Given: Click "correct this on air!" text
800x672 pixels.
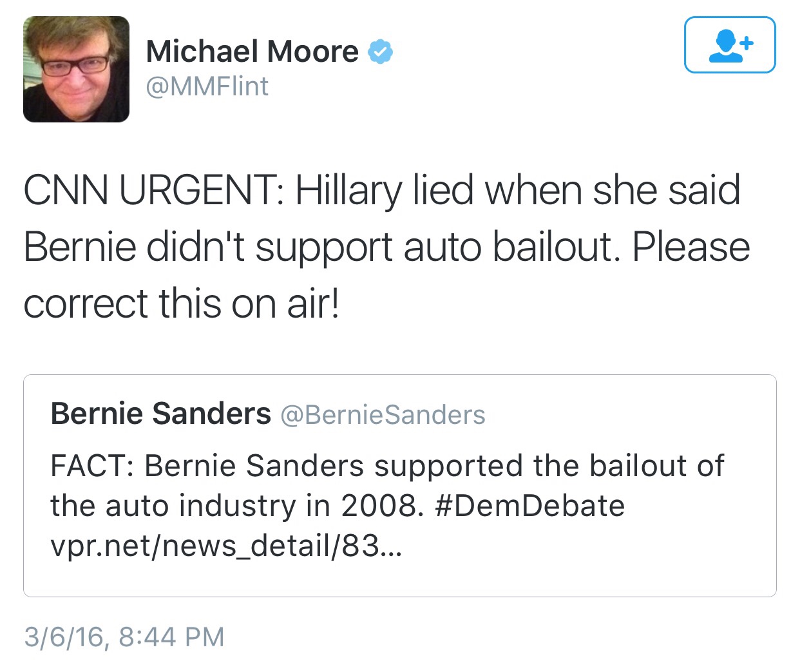Looking at the screenshot, I should [181, 303].
